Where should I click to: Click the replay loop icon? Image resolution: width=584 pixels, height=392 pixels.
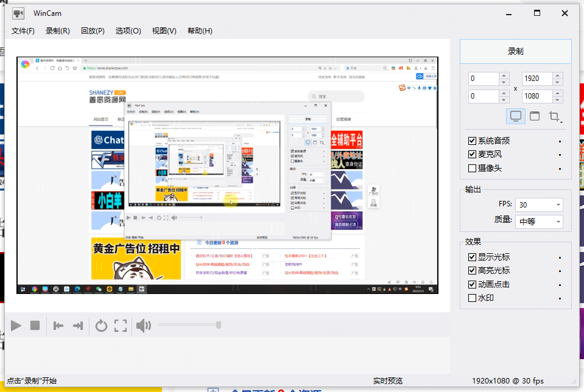tap(100, 326)
